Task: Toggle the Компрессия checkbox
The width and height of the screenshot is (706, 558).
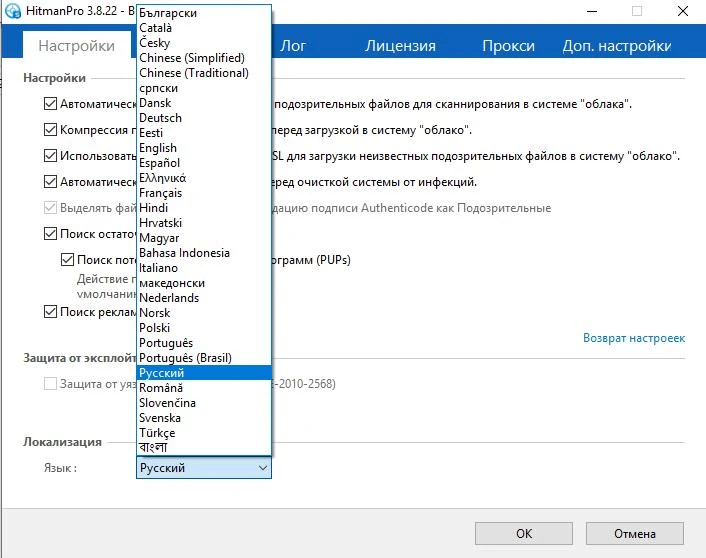Action: 50,130
